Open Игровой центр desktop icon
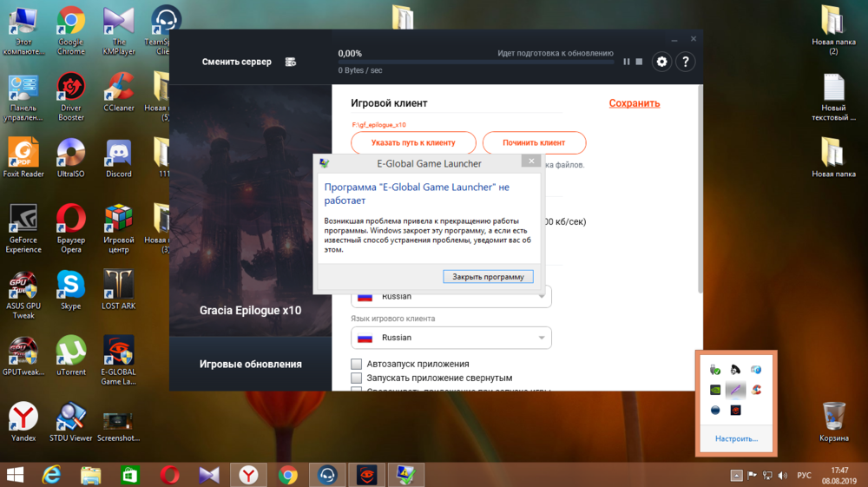Viewport: 868px width, 487px height. click(118, 228)
